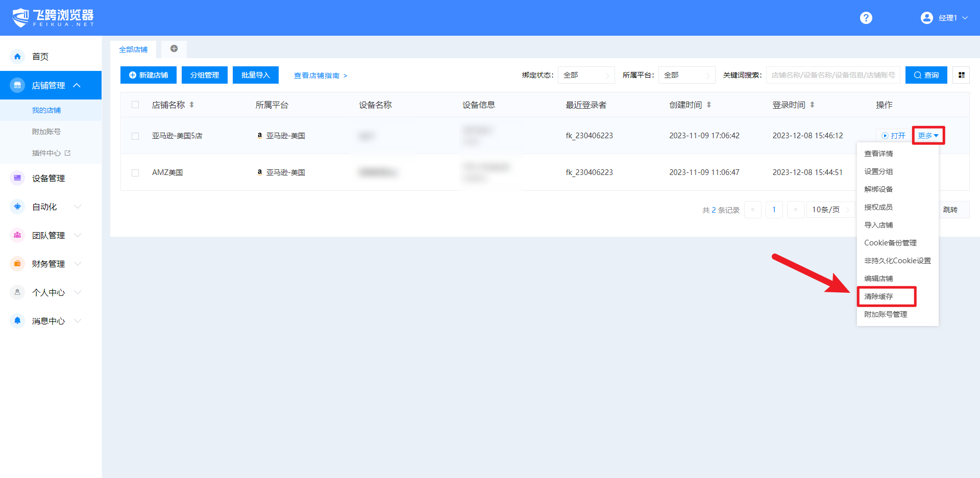Click the help question mark icon
980x478 pixels.
[866, 18]
